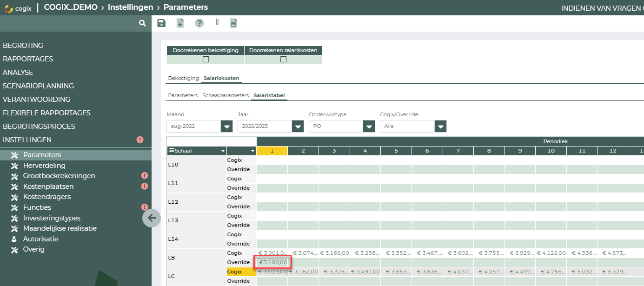Click the warning icon beside Functies
The image size is (644, 286).
(145, 207)
